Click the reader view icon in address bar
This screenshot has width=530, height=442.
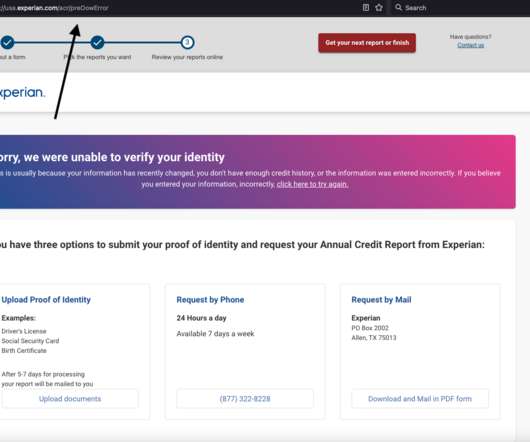366,7
